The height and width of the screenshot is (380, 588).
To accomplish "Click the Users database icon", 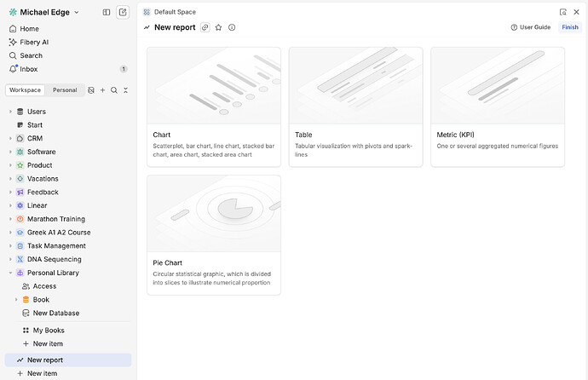I will point(20,112).
